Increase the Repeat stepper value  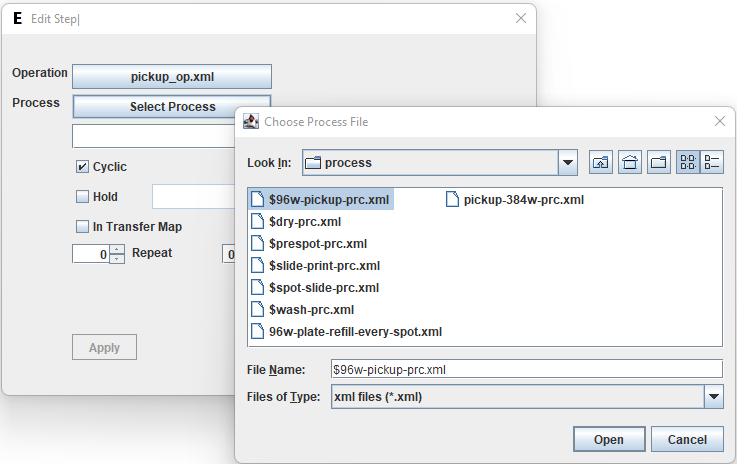(x=117, y=249)
